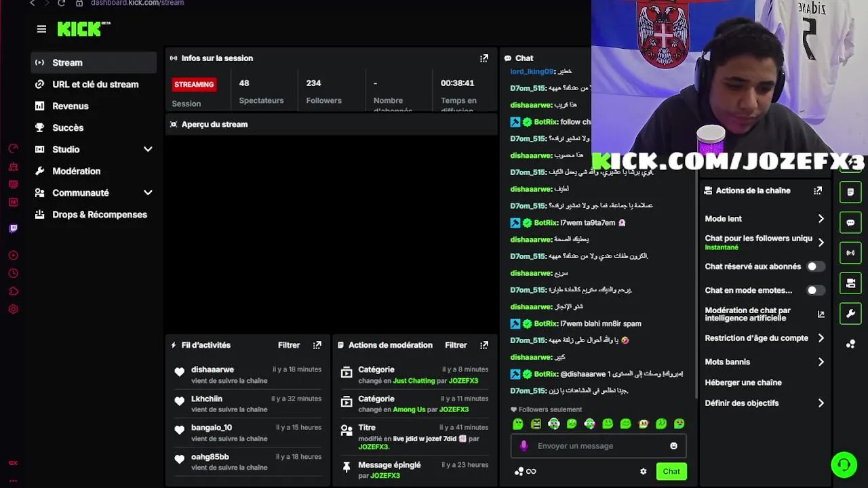This screenshot has width=868, height=488.
Task: Open Modération de chat par intelligence artificielle
Action: pyautogui.click(x=764, y=314)
